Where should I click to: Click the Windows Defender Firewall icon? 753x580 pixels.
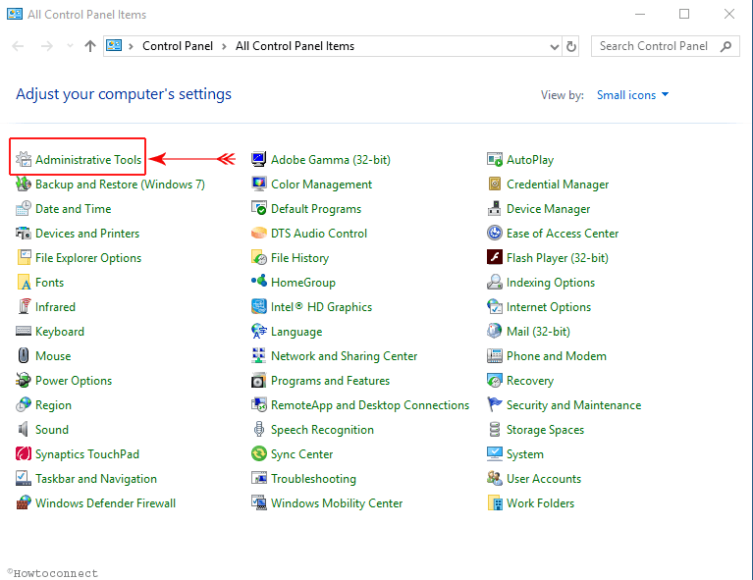pyautogui.click(x=24, y=503)
